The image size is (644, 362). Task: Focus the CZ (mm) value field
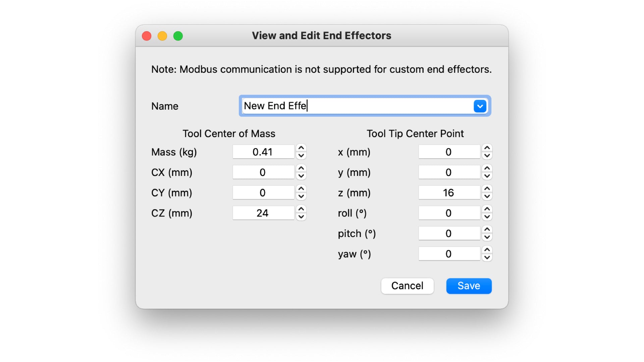point(263,213)
